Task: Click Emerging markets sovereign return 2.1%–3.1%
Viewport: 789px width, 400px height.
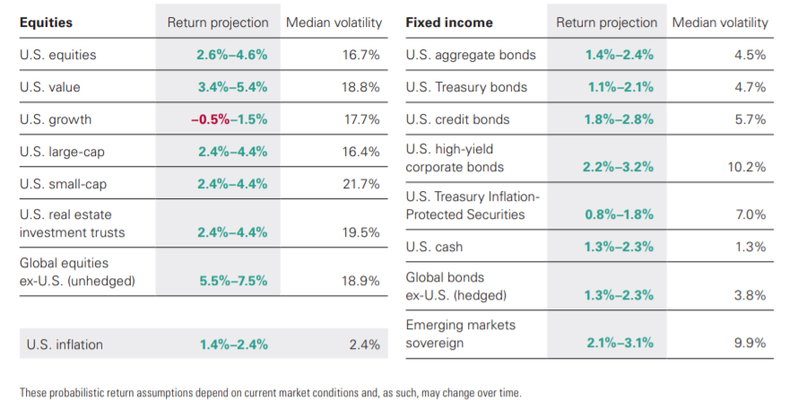Action: (620, 343)
